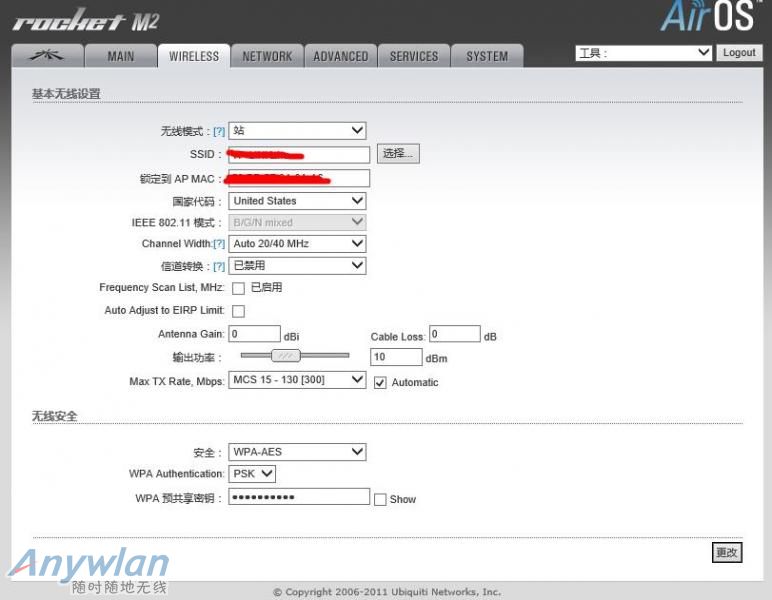This screenshot has height=600, width=772.
Task: Open the 无线模式 dropdown
Action: [297, 130]
